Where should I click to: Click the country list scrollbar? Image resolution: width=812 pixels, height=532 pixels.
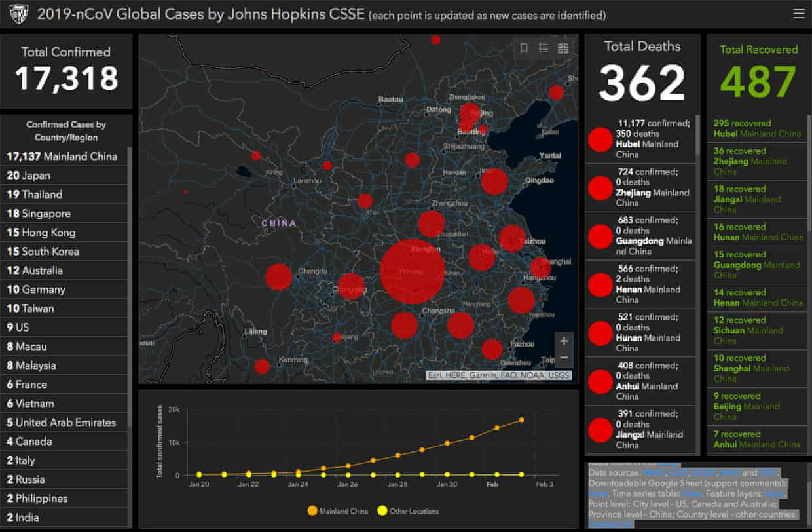(130, 287)
